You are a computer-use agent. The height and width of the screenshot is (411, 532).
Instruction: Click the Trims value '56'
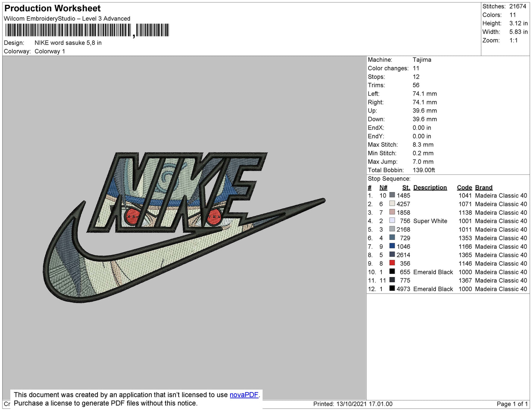(416, 85)
